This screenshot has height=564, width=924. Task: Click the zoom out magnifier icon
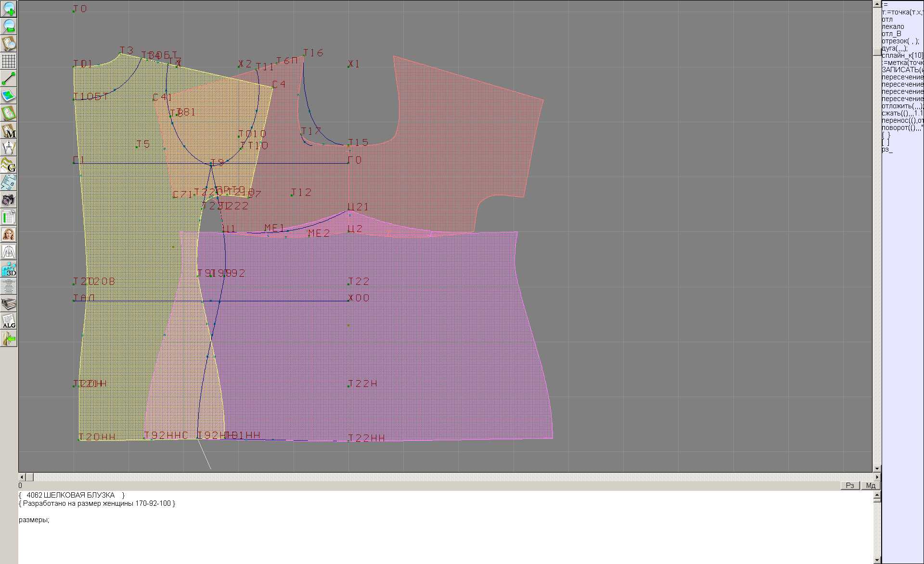coord(9,26)
